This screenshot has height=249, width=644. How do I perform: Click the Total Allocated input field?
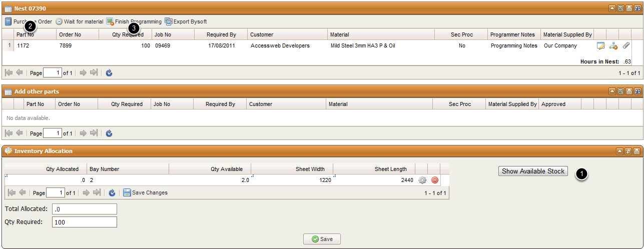click(84, 209)
